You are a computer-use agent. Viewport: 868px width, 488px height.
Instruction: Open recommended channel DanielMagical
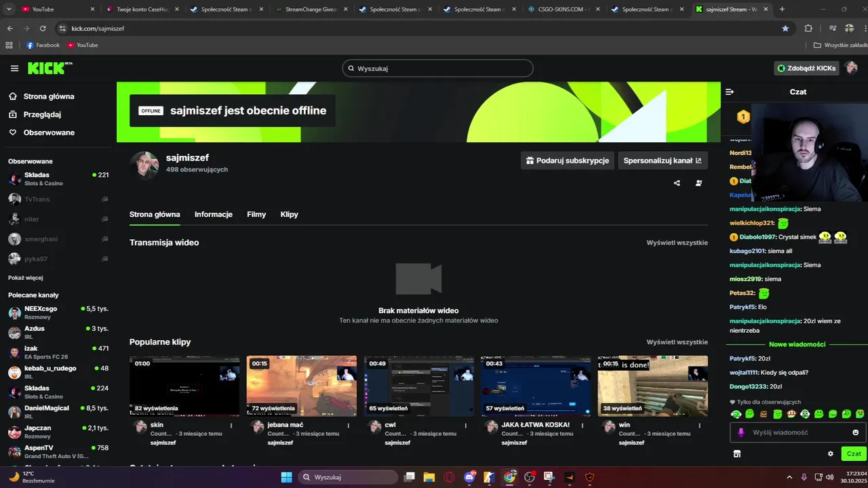click(x=58, y=412)
